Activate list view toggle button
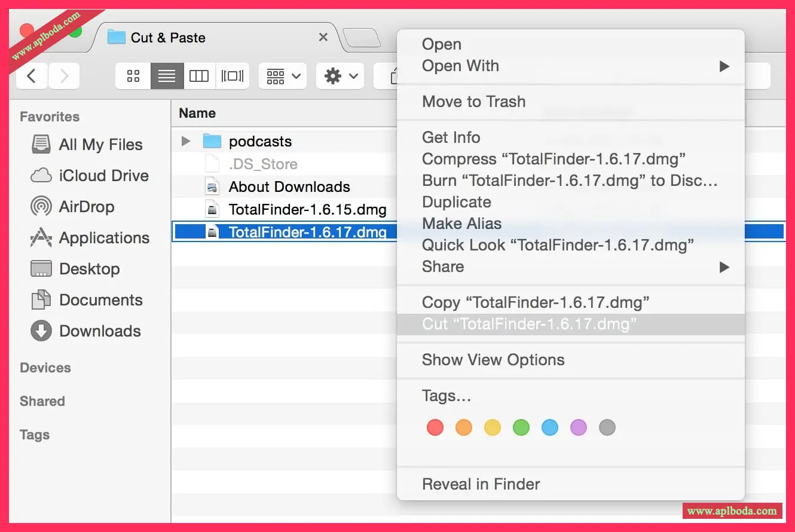This screenshot has width=795, height=532. point(167,76)
